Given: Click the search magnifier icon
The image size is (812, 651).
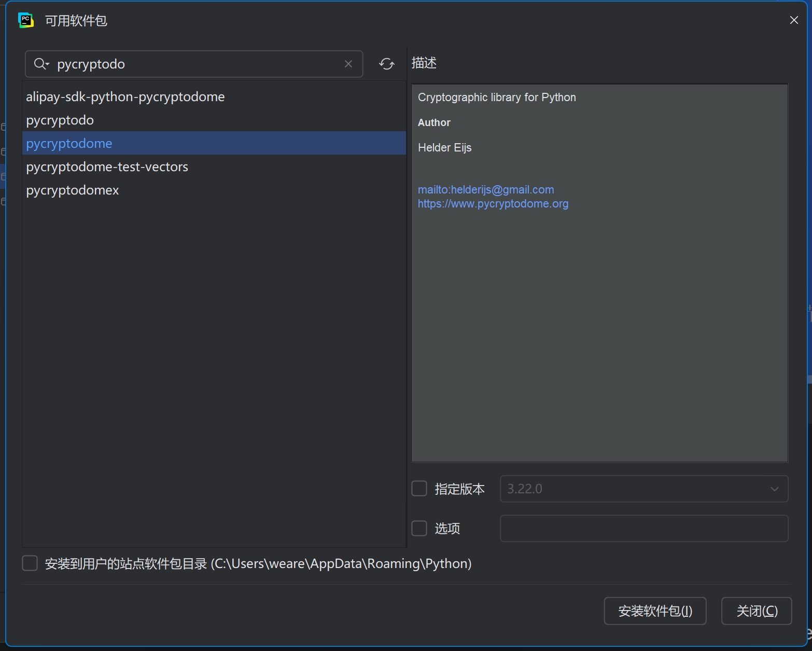Looking at the screenshot, I should tap(41, 64).
